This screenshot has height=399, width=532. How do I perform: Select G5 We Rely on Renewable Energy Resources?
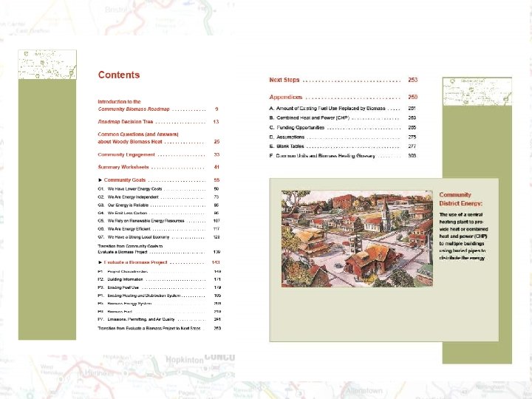click(x=158, y=221)
